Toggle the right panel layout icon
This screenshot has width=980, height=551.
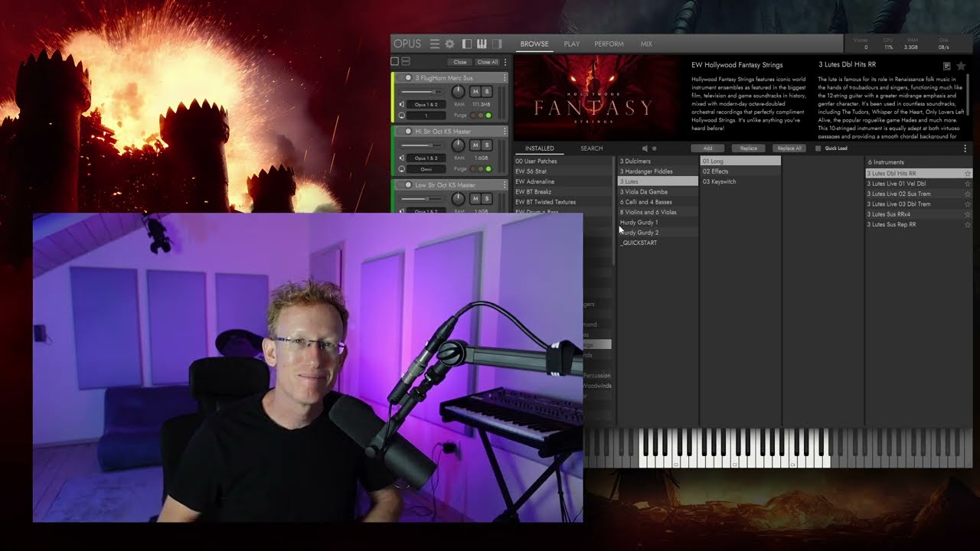click(x=497, y=44)
